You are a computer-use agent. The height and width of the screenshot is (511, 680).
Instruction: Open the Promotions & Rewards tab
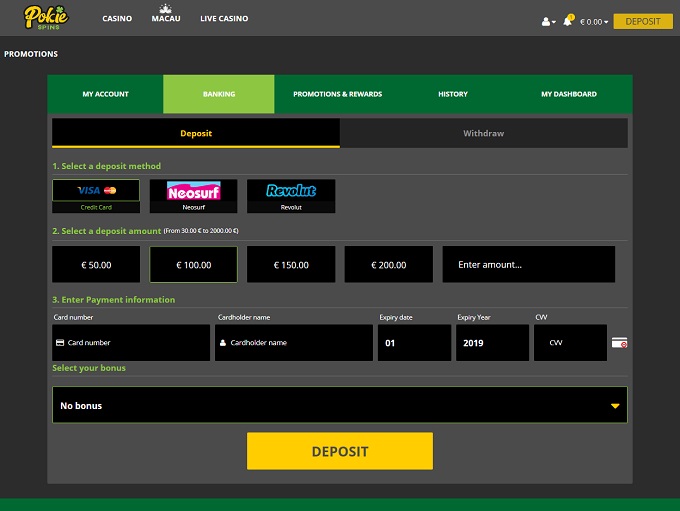[x=337, y=94]
